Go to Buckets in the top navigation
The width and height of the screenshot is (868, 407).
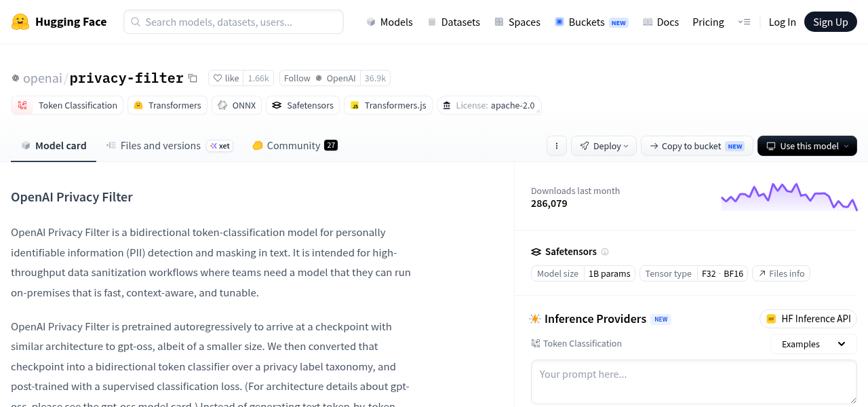pyautogui.click(x=591, y=22)
